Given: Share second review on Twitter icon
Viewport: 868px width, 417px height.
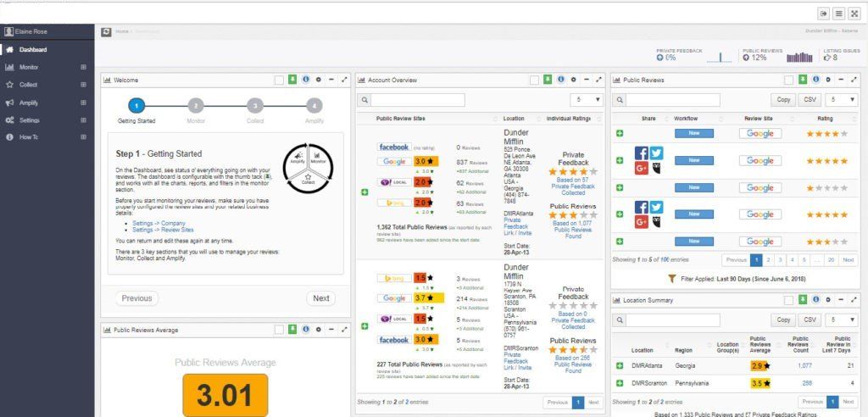Looking at the screenshot, I should click(656, 153).
